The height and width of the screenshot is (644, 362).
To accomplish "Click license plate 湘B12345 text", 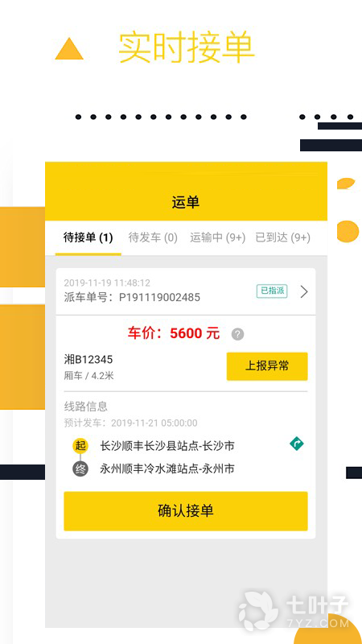I will [x=88, y=359].
